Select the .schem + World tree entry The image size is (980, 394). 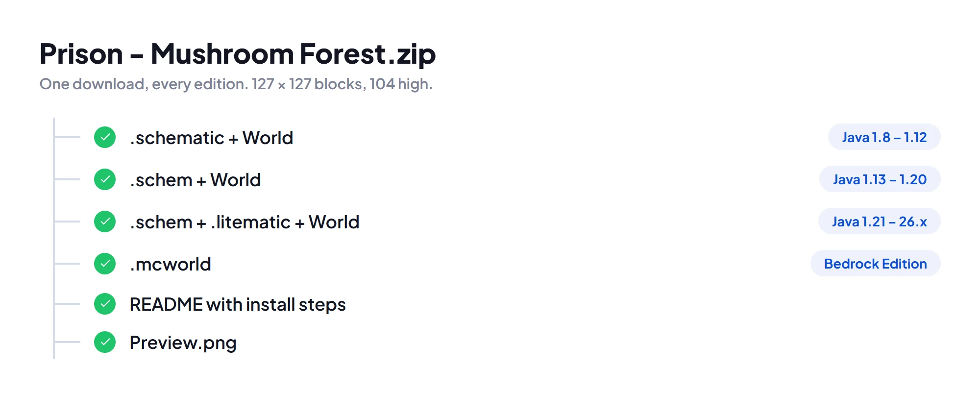pos(195,180)
